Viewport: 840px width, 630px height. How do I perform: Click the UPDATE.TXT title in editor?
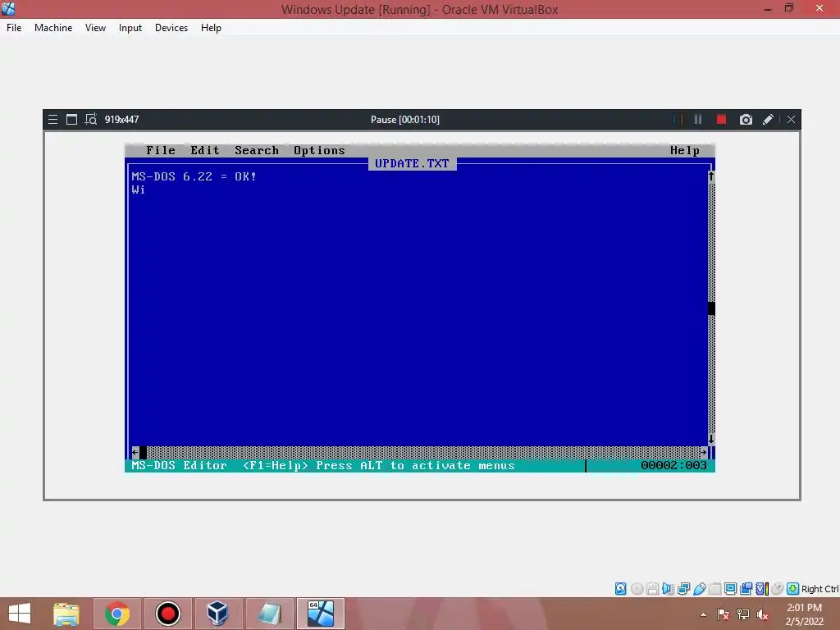[x=412, y=163]
